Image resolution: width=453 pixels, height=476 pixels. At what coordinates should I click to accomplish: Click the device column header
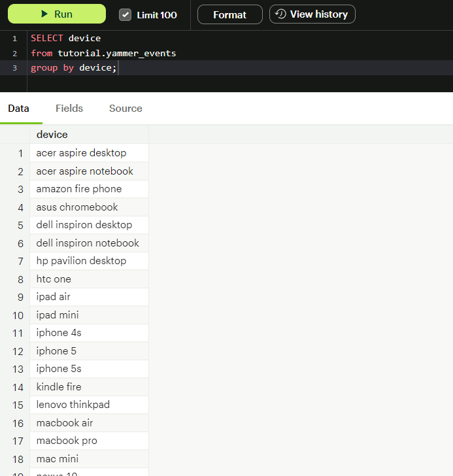click(89, 135)
